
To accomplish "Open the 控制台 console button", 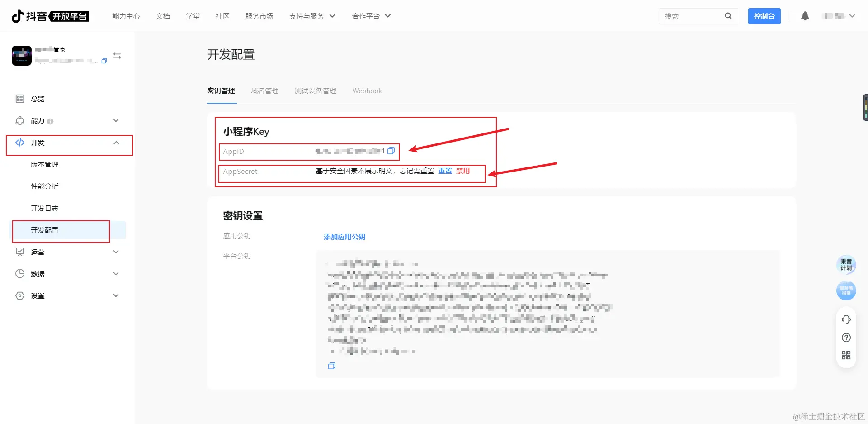I will coord(764,16).
